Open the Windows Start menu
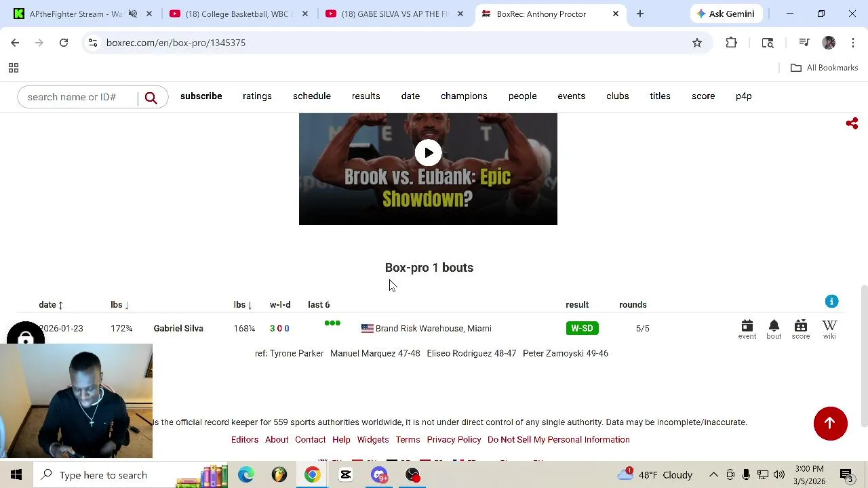Screen dimensions: 868x488 pyautogui.click(x=16, y=474)
